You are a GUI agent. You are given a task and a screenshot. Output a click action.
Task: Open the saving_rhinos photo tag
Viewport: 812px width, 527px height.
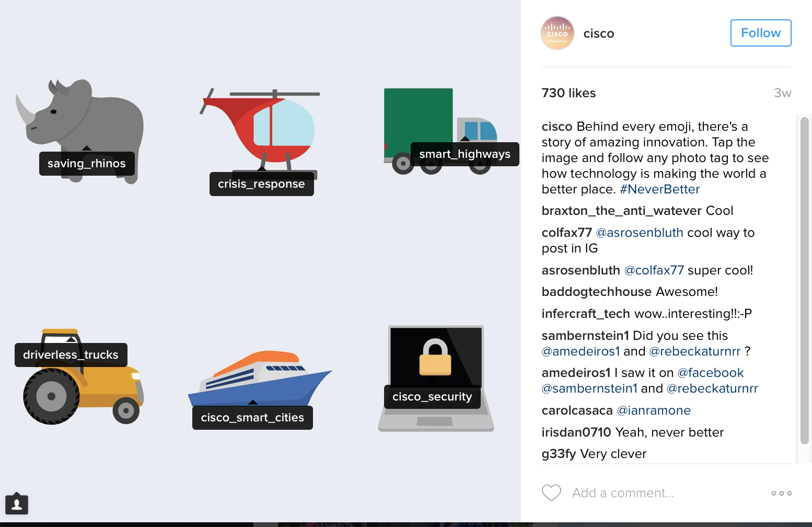87,164
